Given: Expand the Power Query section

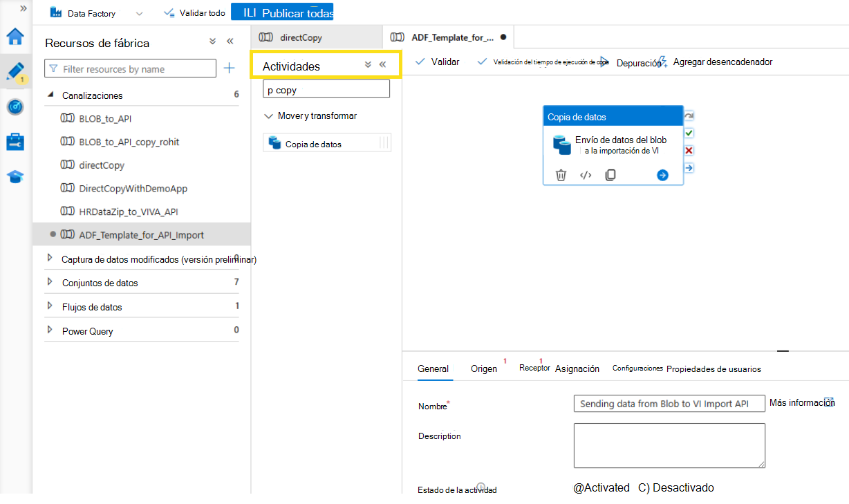Looking at the screenshot, I should click(x=49, y=329).
